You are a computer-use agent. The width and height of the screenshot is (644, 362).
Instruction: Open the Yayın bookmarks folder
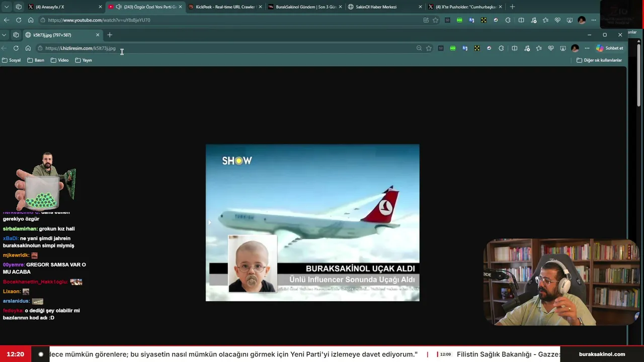(84, 60)
